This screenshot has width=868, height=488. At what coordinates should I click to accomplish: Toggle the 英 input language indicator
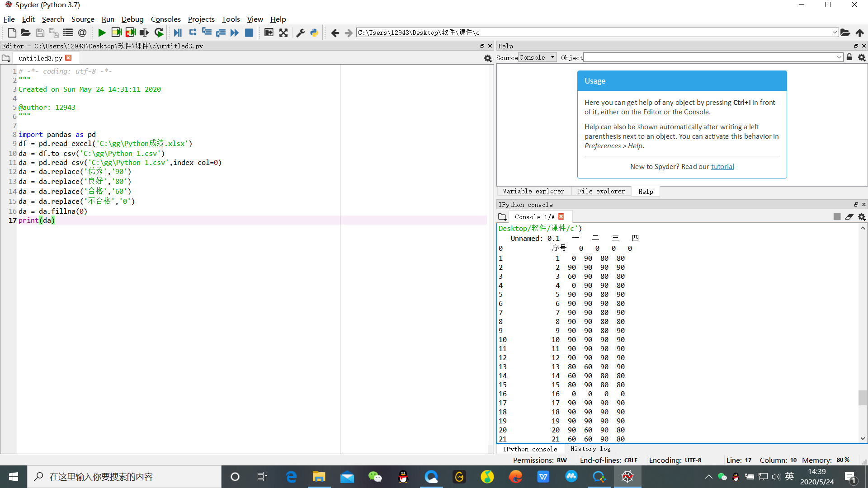(x=789, y=476)
